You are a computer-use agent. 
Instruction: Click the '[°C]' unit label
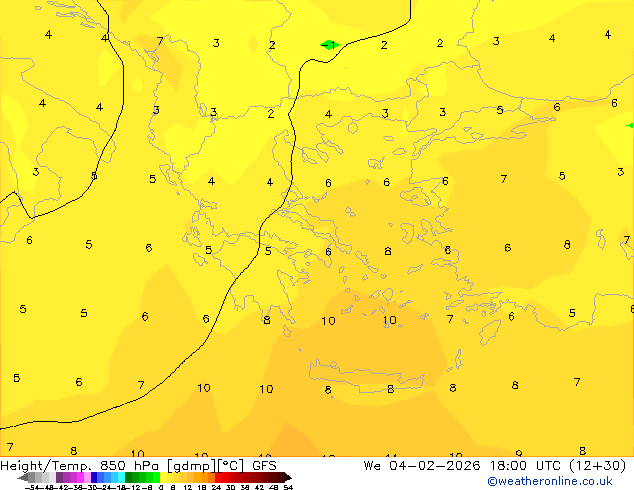(231, 466)
